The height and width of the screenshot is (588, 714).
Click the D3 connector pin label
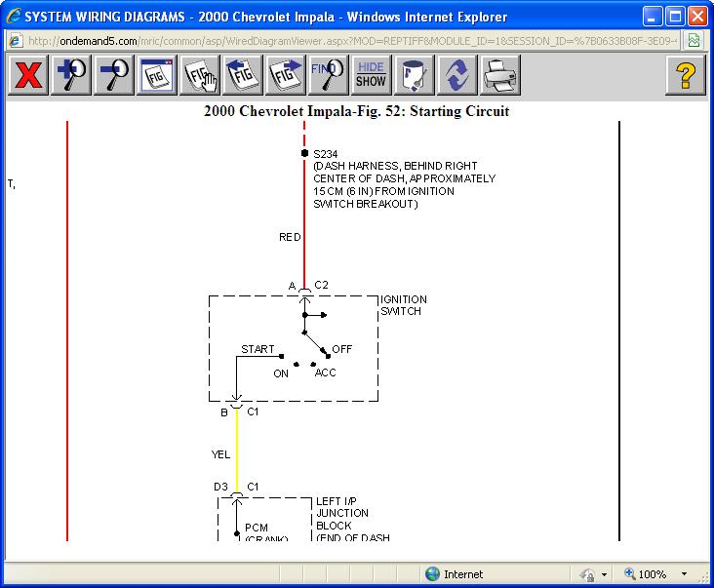pos(220,487)
